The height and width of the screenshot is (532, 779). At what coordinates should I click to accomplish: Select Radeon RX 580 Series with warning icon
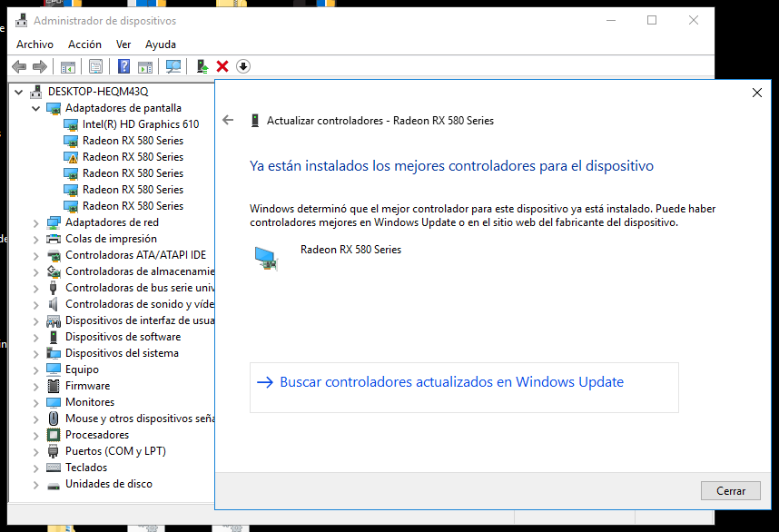click(x=133, y=157)
